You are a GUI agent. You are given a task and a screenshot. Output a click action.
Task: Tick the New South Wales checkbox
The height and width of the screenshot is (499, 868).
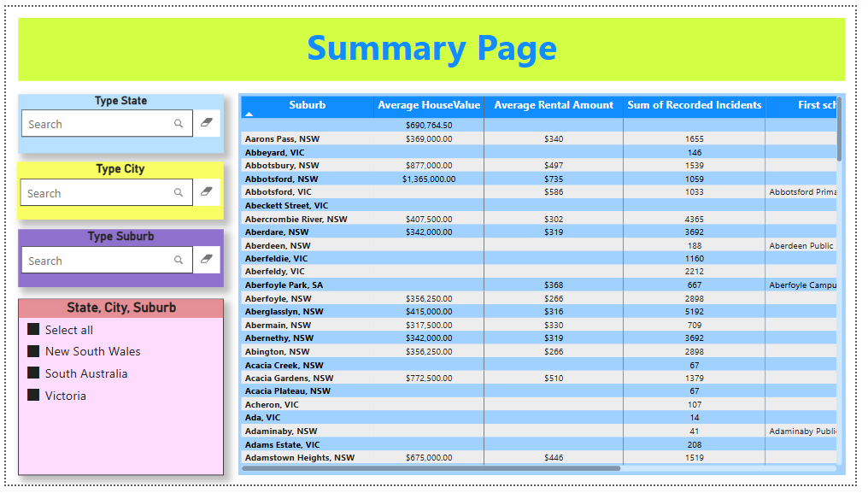(x=33, y=351)
